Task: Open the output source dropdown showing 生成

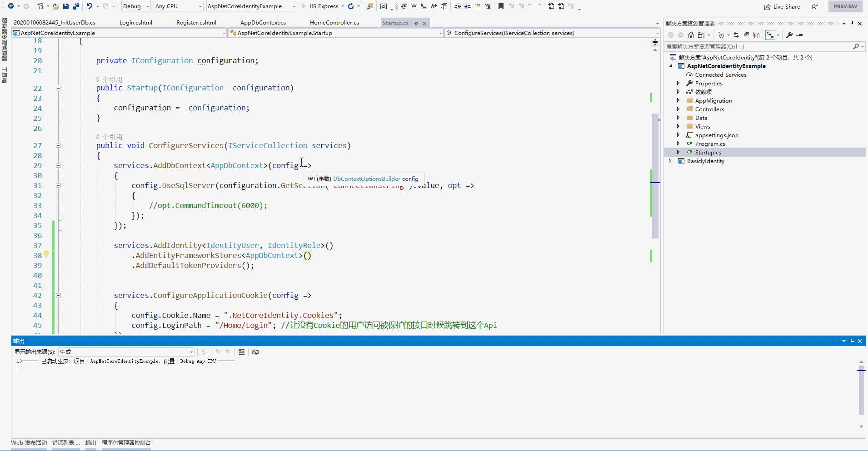Action: click(x=126, y=352)
